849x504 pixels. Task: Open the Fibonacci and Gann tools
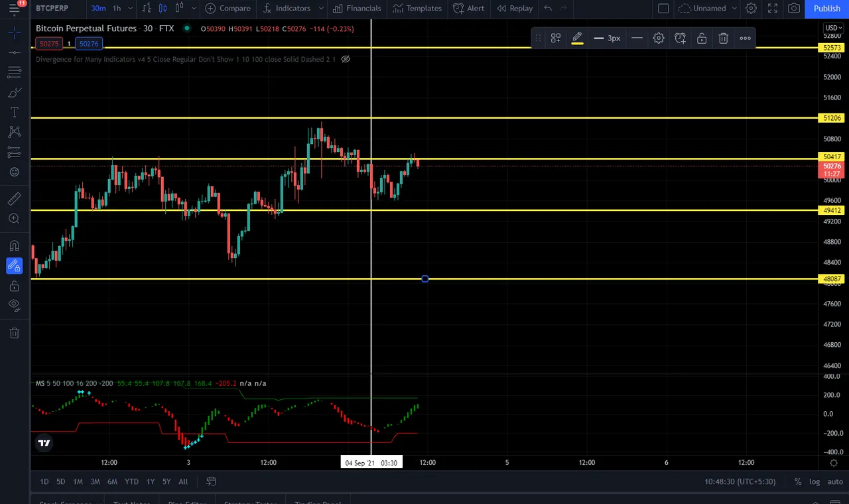pyautogui.click(x=15, y=72)
